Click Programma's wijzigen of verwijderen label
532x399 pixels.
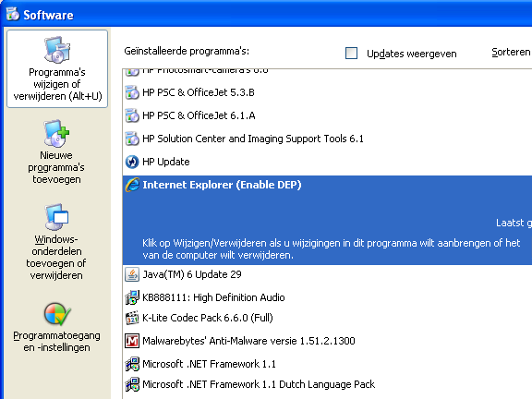pos(57,84)
